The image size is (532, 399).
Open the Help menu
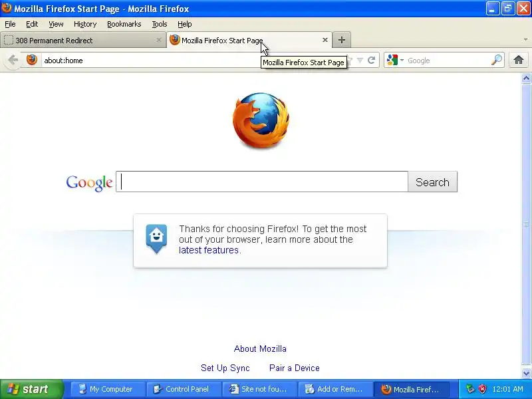pos(185,24)
